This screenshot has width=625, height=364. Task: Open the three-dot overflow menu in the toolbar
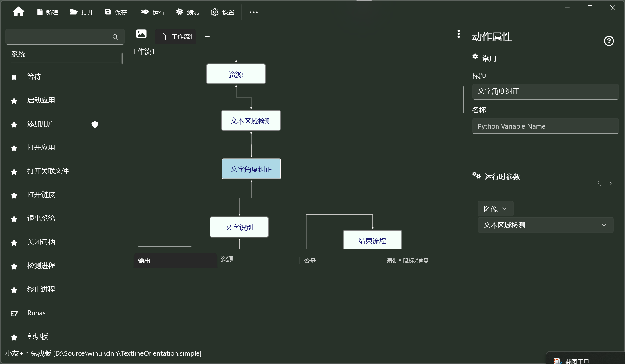click(253, 12)
